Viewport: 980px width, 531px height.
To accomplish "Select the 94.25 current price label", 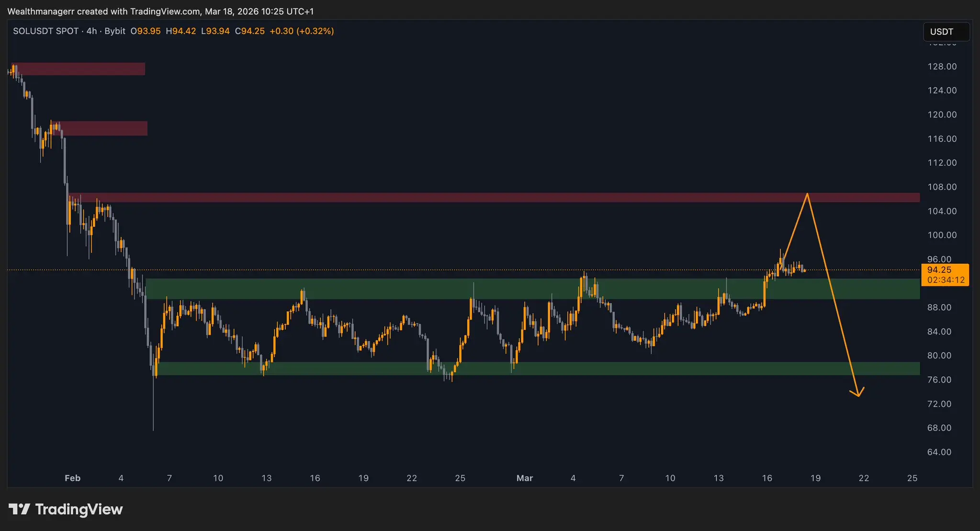I will (939, 270).
